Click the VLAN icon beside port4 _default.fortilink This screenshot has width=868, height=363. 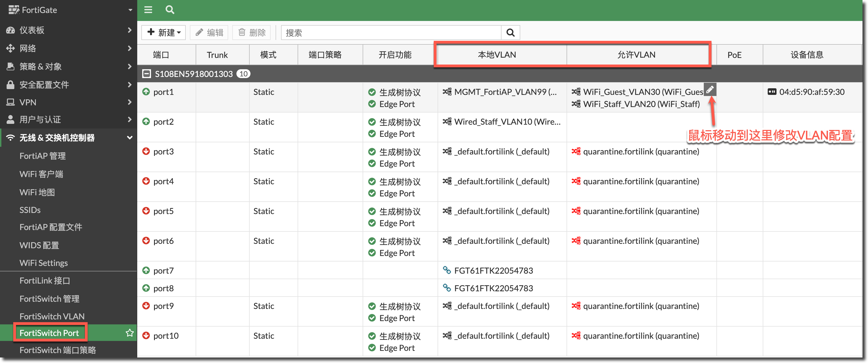pos(447,181)
